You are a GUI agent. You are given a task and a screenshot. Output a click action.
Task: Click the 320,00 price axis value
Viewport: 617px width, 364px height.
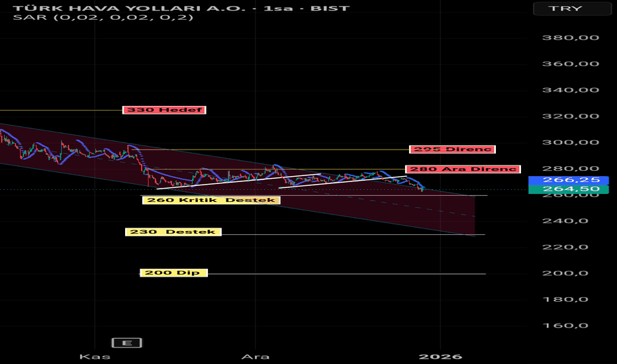tap(571, 116)
